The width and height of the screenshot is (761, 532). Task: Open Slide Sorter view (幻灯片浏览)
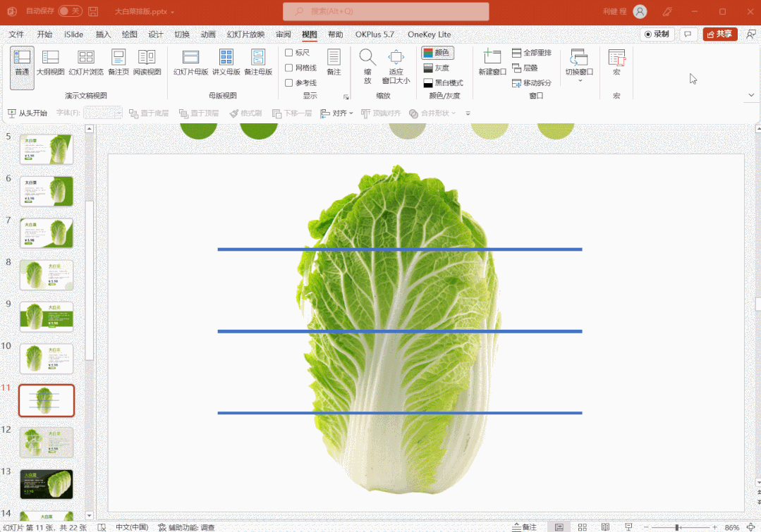[x=86, y=63]
